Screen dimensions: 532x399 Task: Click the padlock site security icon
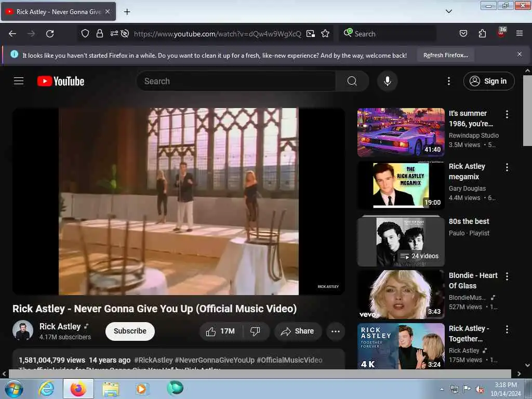coord(99,33)
